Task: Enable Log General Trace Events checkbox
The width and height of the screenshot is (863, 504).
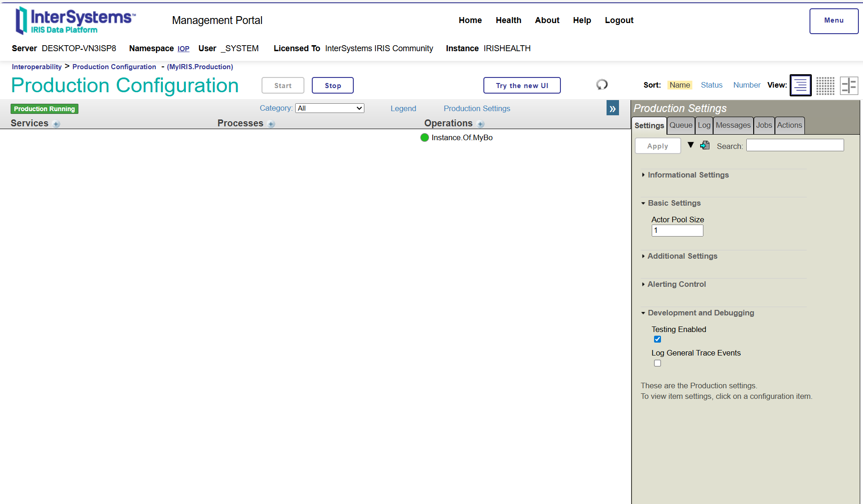Action: pyautogui.click(x=657, y=363)
